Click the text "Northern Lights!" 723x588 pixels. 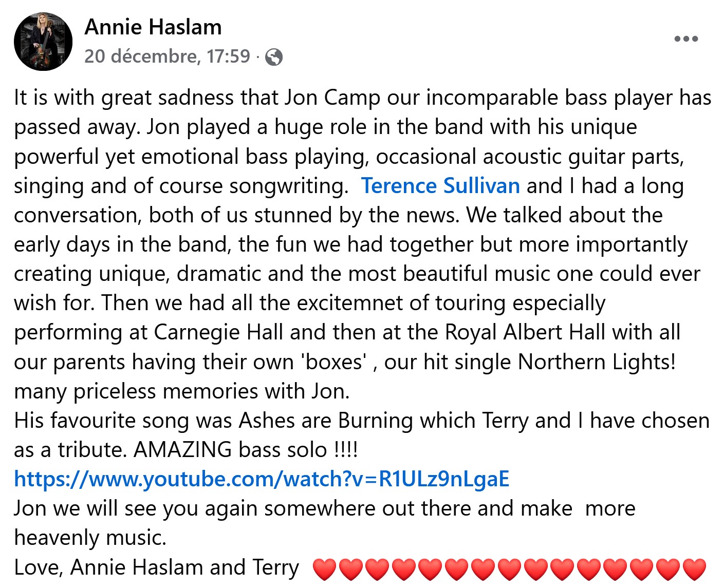click(597, 362)
